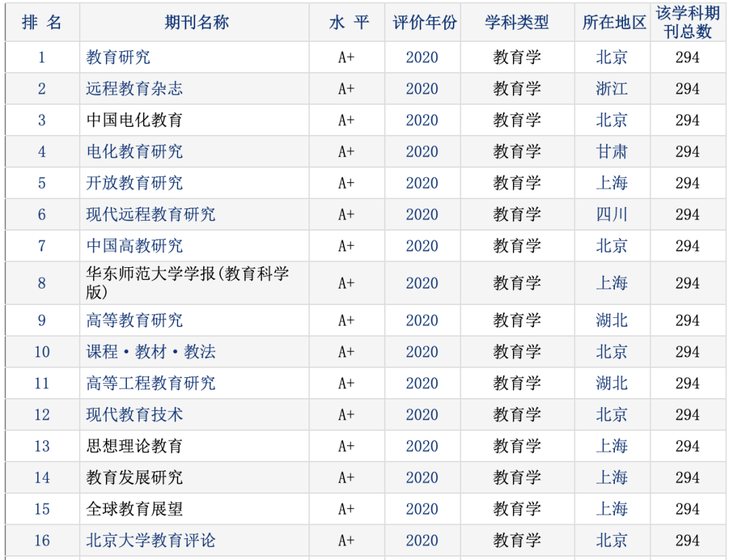This screenshot has width=729, height=560.
Task: Click the 该学科期刊总数 column header
Action: coord(688,22)
